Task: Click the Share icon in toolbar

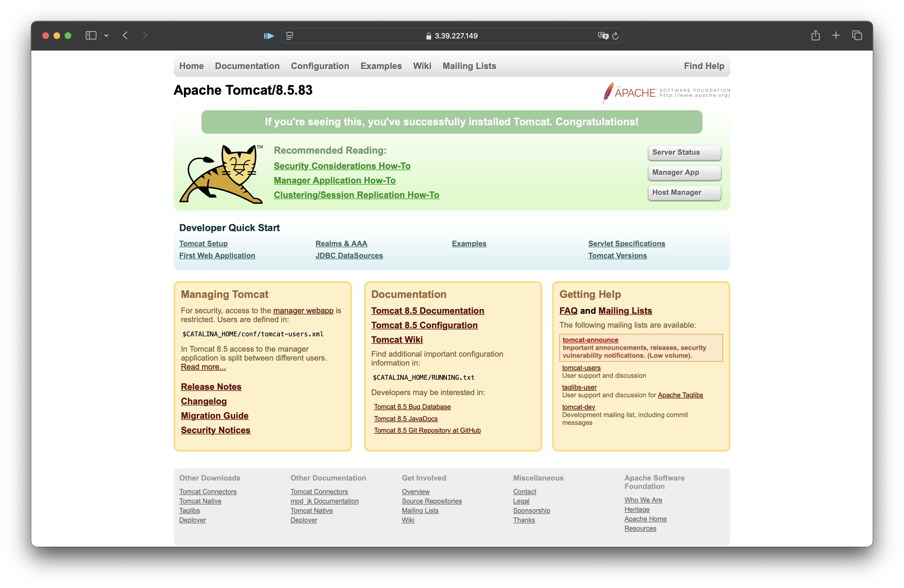Action: coord(815,35)
